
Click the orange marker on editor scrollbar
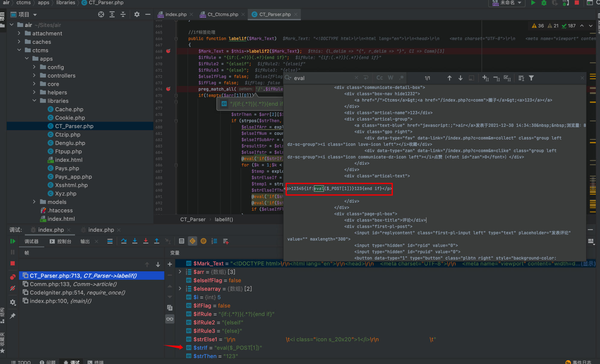pos(592,102)
